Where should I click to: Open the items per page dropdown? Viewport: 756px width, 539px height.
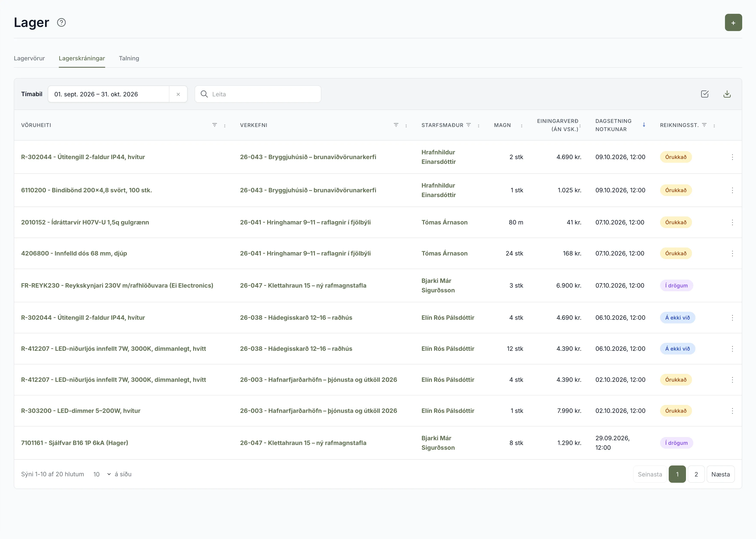pos(102,474)
